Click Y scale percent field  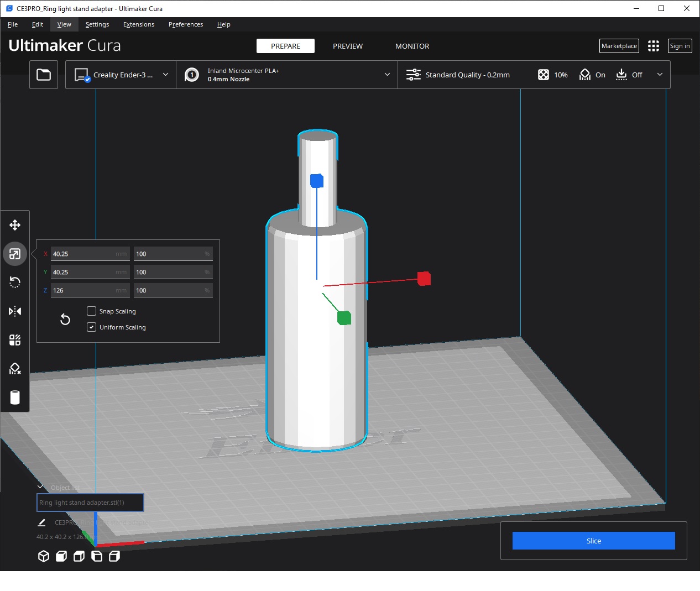click(x=173, y=272)
